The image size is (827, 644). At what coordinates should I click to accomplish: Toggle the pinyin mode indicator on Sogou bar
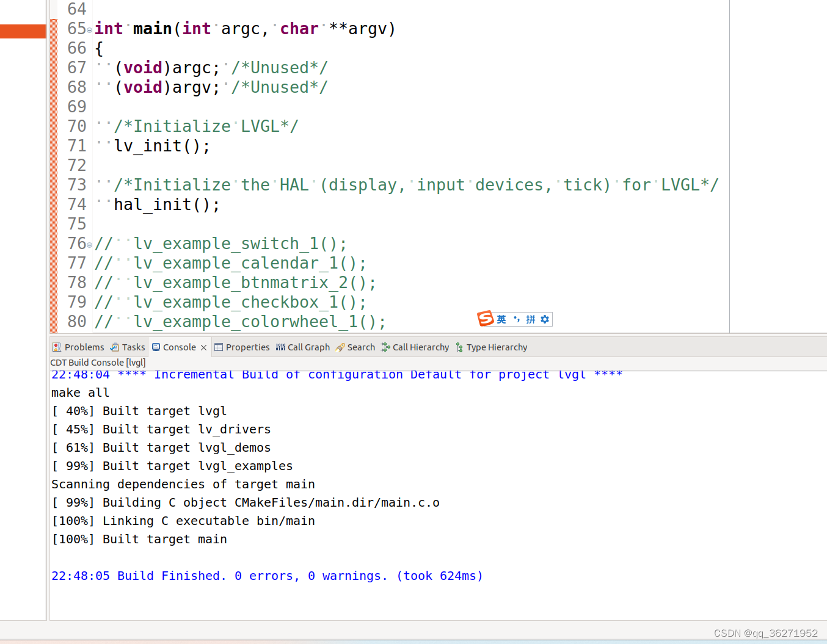[x=532, y=319]
